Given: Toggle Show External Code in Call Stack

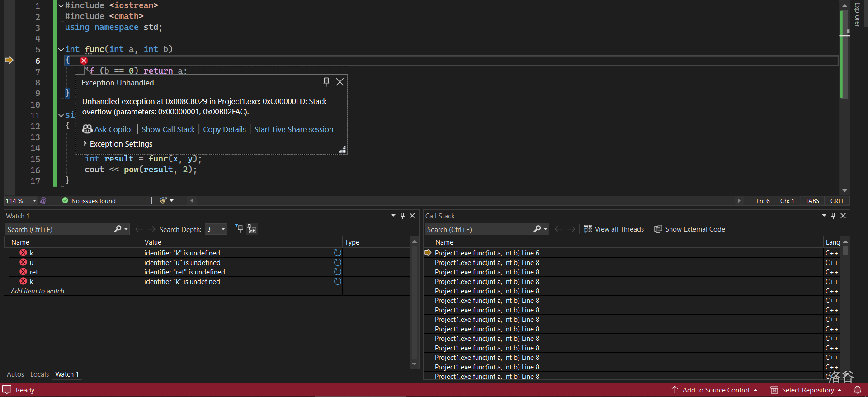Looking at the screenshot, I should pos(690,229).
